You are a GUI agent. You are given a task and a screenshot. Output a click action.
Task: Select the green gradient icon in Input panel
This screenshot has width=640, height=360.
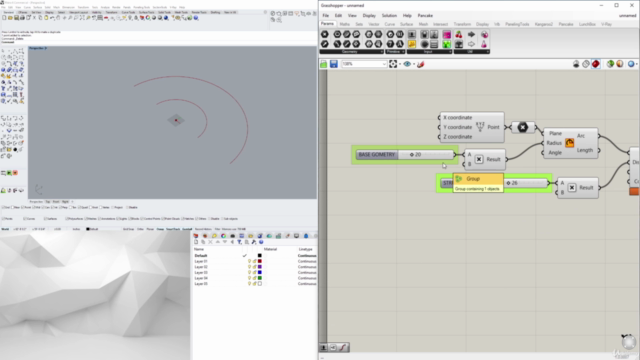click(447, 44)
